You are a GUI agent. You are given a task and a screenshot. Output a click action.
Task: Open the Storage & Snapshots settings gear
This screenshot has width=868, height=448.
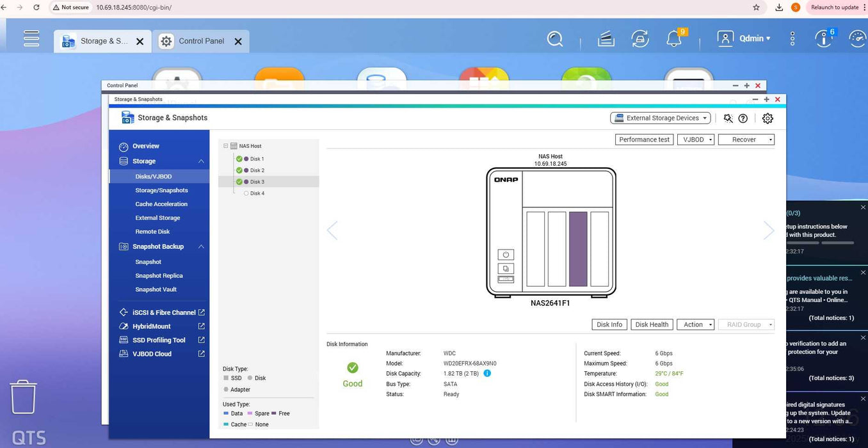click(768, 118)
